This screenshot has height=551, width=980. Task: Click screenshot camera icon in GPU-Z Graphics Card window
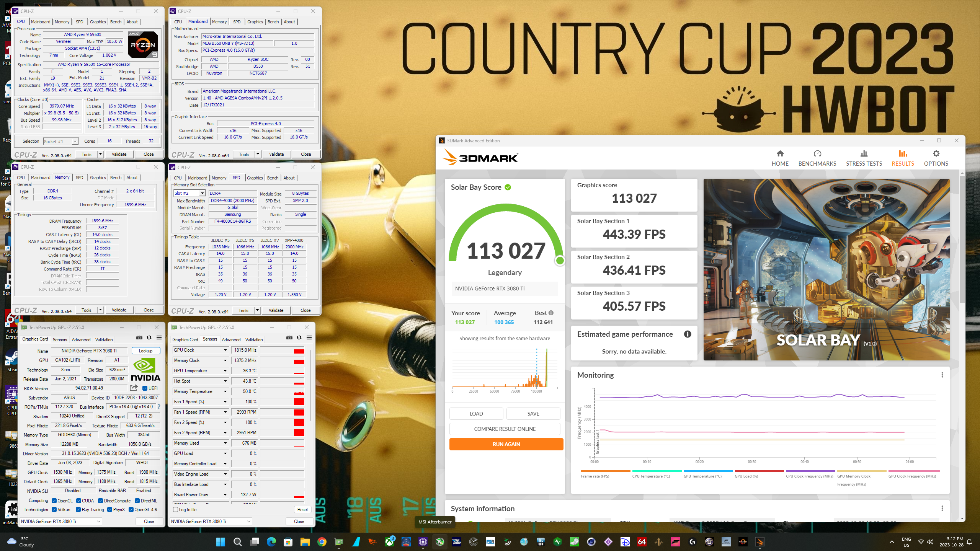point(139,337)
